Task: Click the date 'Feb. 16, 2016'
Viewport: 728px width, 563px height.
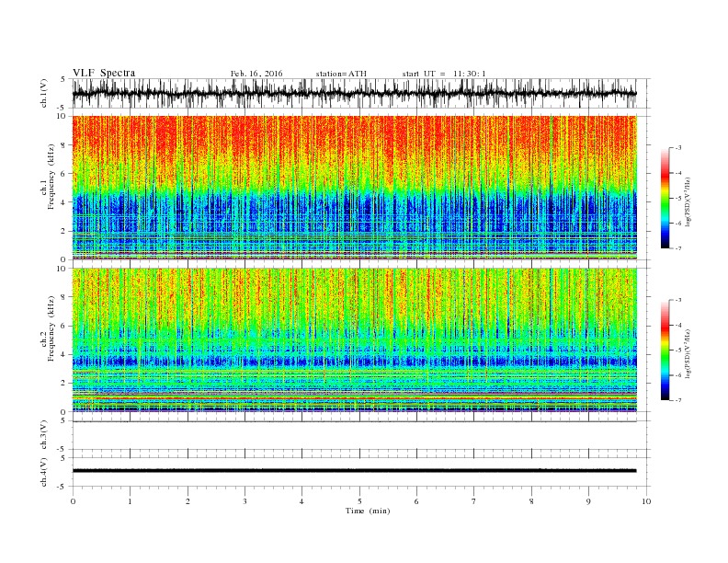Action: pos(256,74)
